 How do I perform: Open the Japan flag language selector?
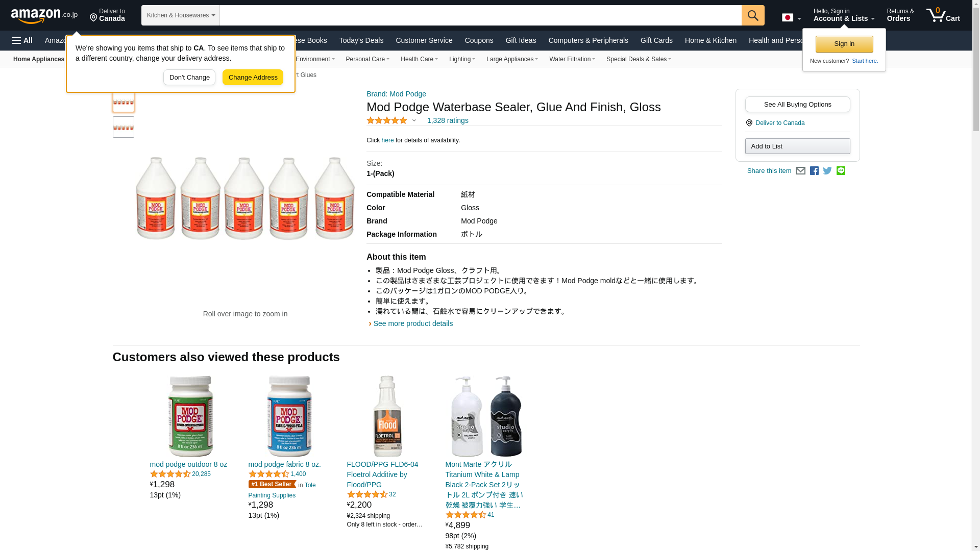791,18
